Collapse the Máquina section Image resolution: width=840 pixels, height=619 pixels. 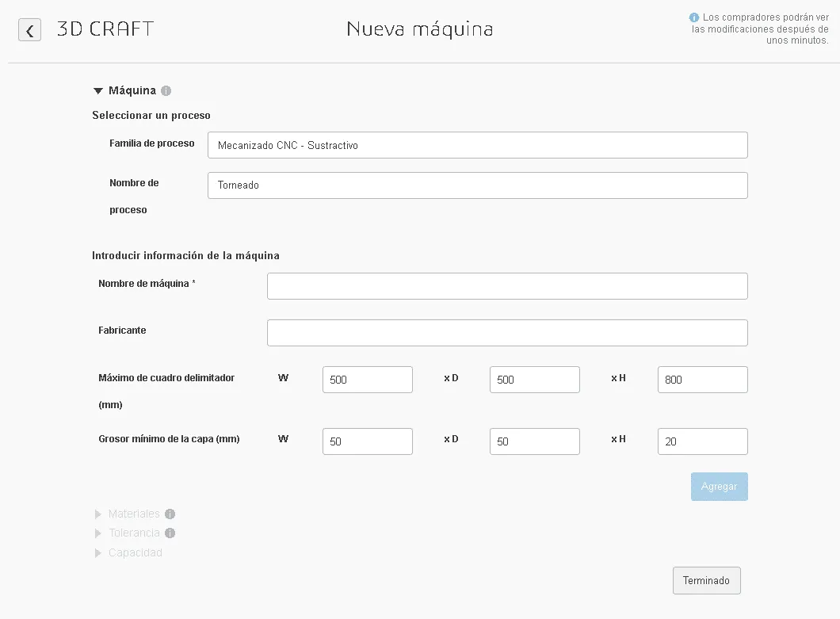98,91
